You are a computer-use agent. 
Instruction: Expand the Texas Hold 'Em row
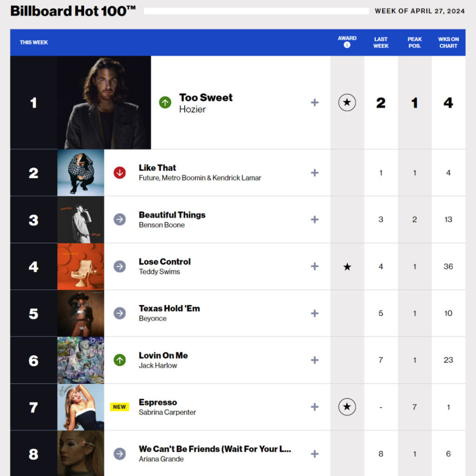pos(315,313)
